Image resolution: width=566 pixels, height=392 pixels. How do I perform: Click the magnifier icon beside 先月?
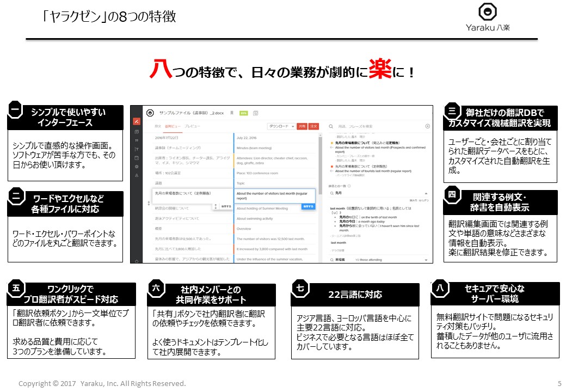click(x=331, y=193)
